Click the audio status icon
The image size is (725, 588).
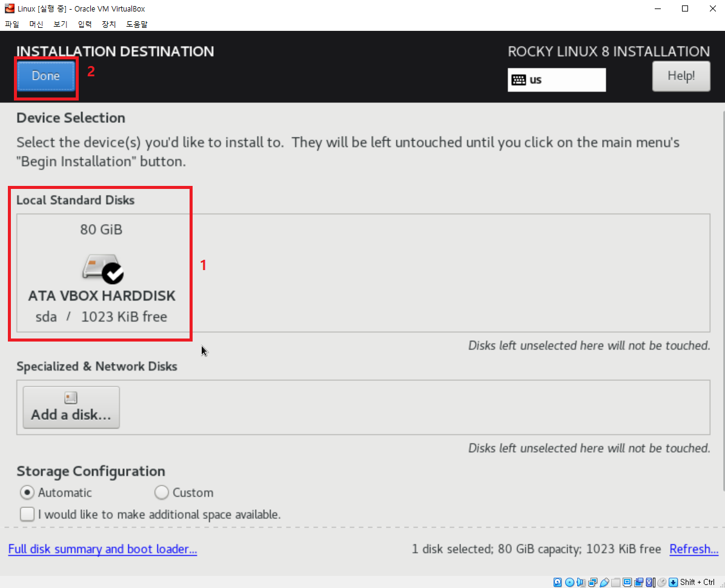pos(581,582)
